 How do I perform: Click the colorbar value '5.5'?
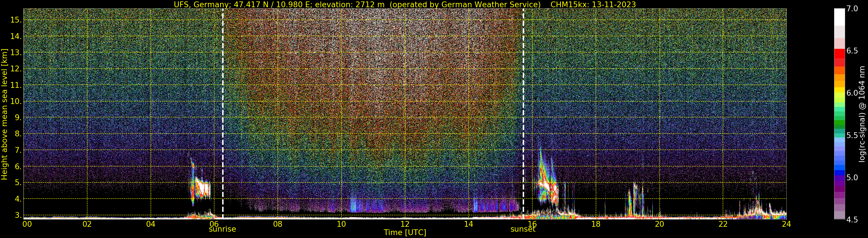pos(852,135)
